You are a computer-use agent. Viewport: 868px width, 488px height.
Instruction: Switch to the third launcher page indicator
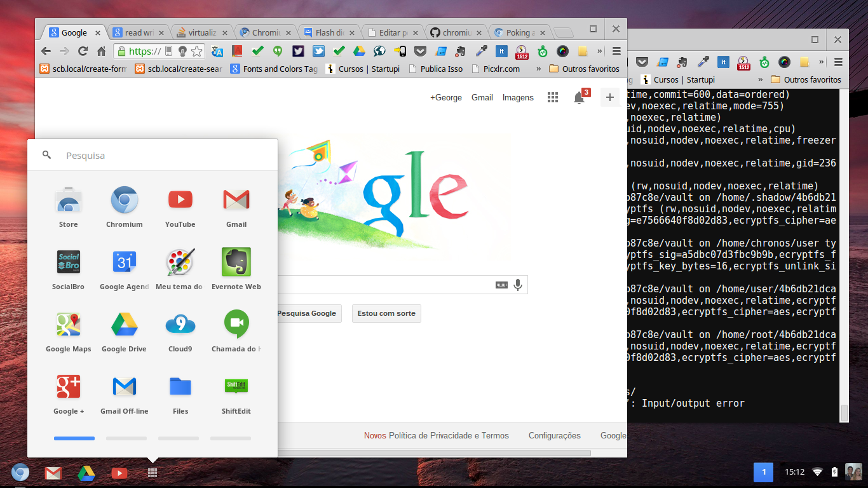tap(179, 438)
